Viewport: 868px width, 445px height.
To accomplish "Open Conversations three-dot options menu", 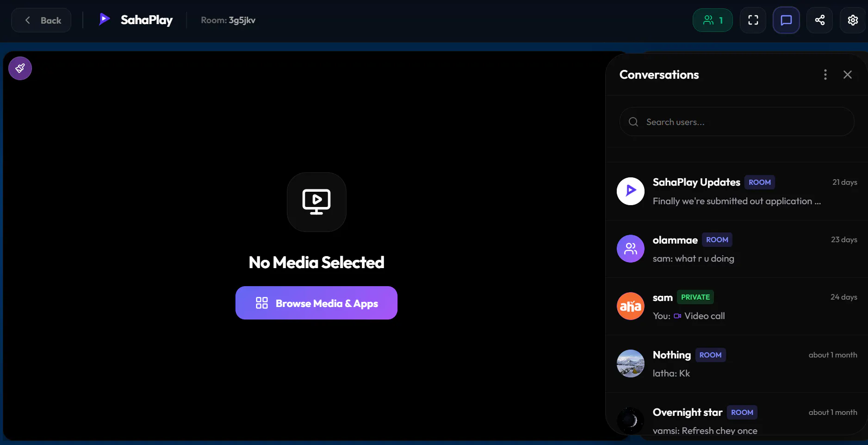I will click(x=825, y=75).
